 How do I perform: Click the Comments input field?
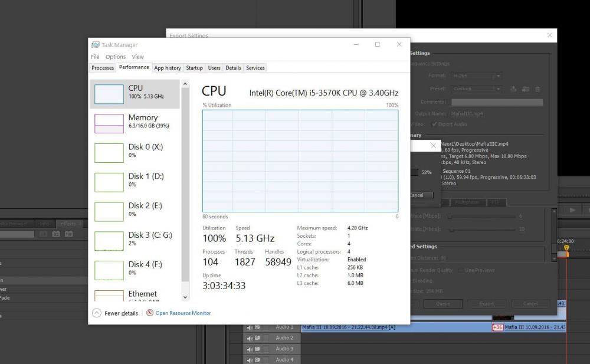coord(497,102)
